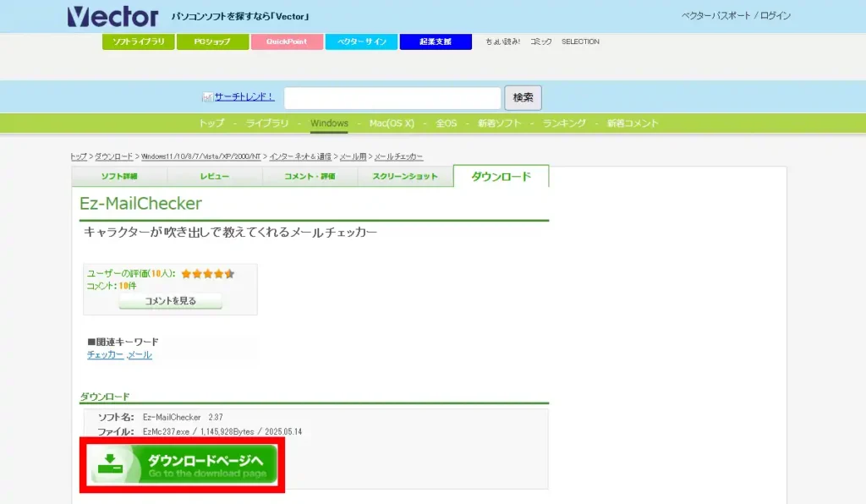Open ランキング in nav bar
The width and height of the screenshot is (866, 504).
[x=564, y=123]
